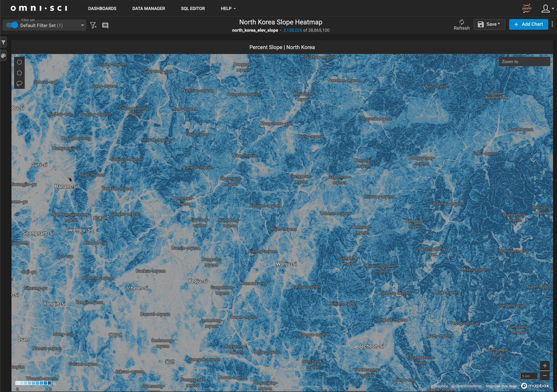Screen dimensions: 557x392
Task: Open the dashboard more options menu
Action: coord(552,24)
